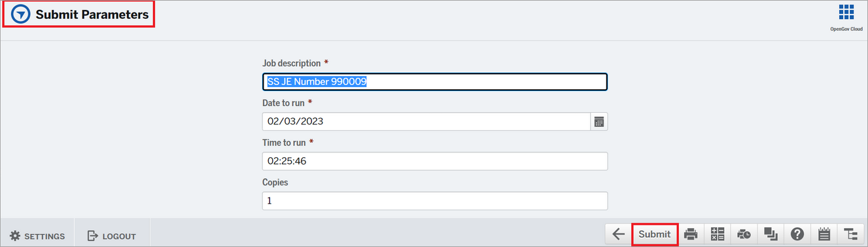Viewport: 868px width, 247px height.
Task: Open help question mark icon
Action: click(x=797, y=235)
